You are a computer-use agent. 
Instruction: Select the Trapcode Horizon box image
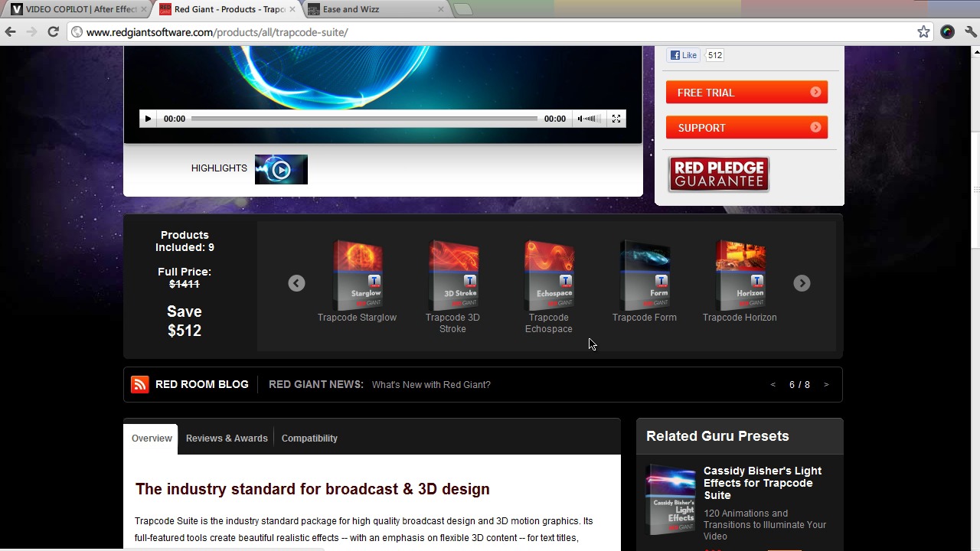coord(740,275)
